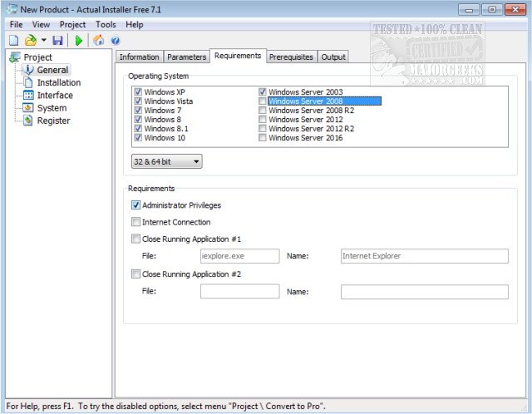
Task: Open the Tools menu
Action: click(x=106, y=24)
